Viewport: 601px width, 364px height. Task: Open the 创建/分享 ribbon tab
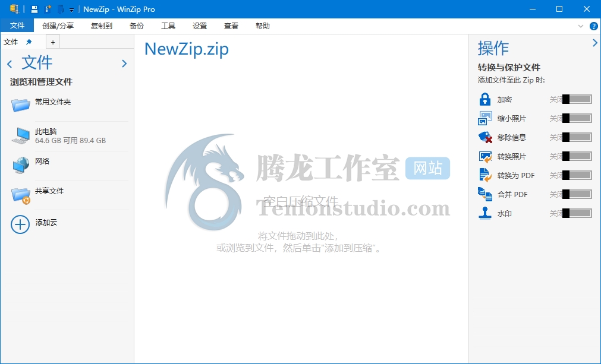[58, 26]
